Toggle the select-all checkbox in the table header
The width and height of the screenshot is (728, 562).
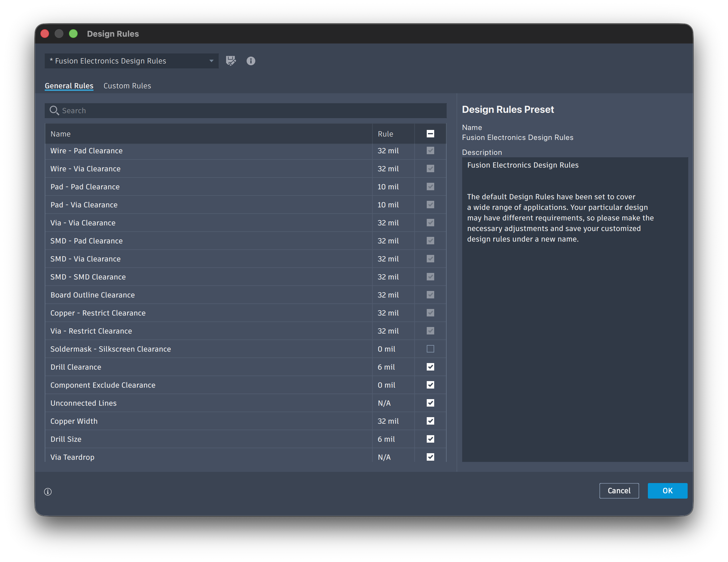430,134
